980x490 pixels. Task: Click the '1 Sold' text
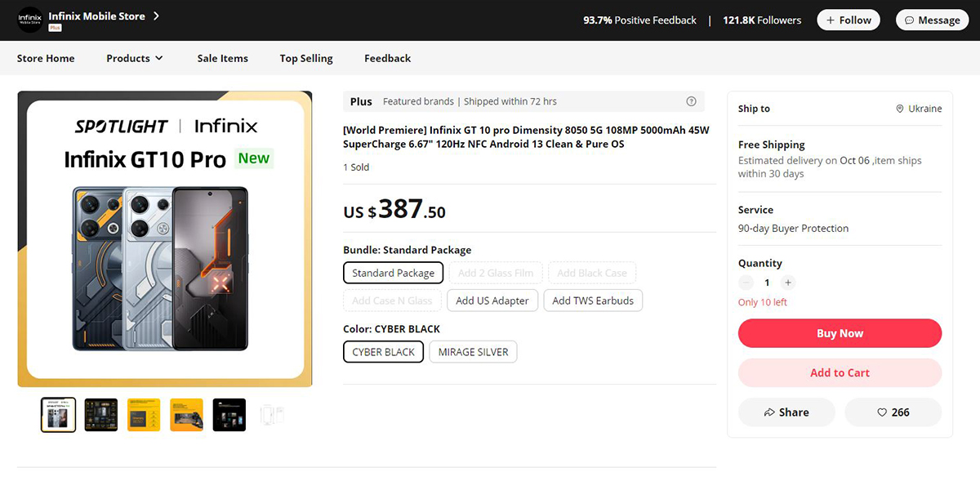point(356,167)
